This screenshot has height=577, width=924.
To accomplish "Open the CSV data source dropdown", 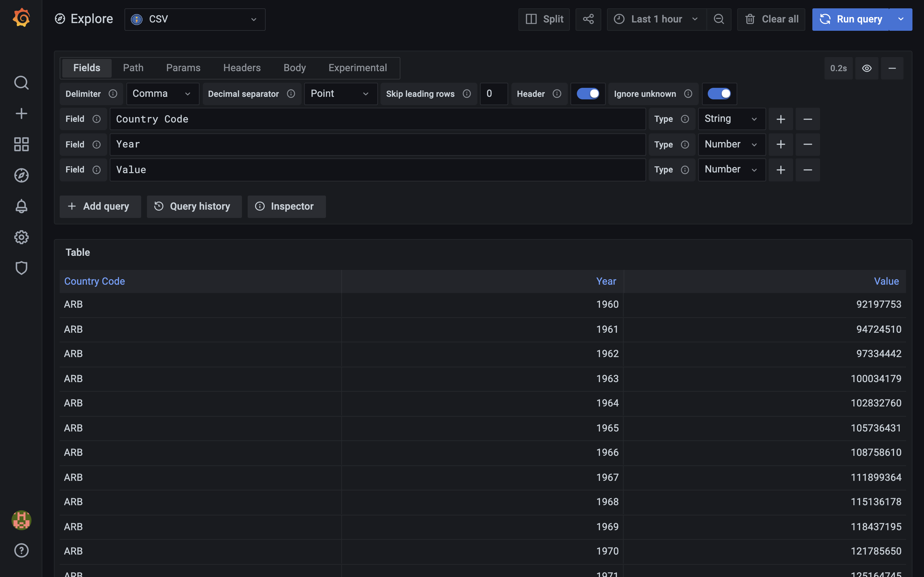I will click(x=195, y=19).
